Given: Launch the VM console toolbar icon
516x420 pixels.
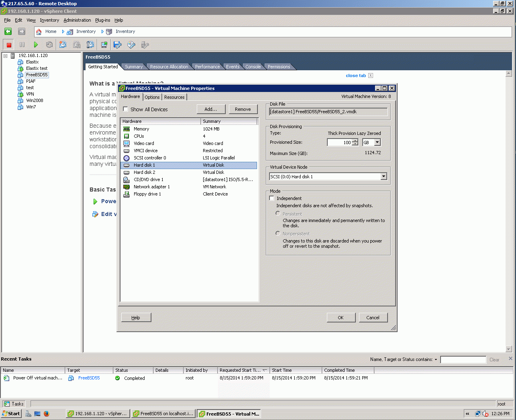Looking at the screenshot, I should pyautogui.click(x=104, y=45).
